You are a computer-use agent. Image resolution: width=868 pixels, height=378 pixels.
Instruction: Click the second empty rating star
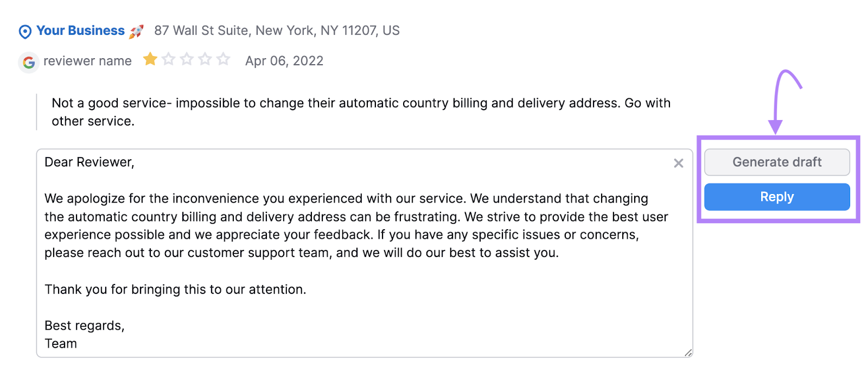point(167,59)
